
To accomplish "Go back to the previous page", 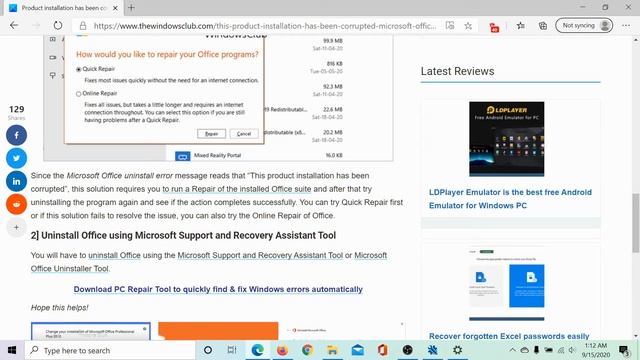I will coord(14,25).
